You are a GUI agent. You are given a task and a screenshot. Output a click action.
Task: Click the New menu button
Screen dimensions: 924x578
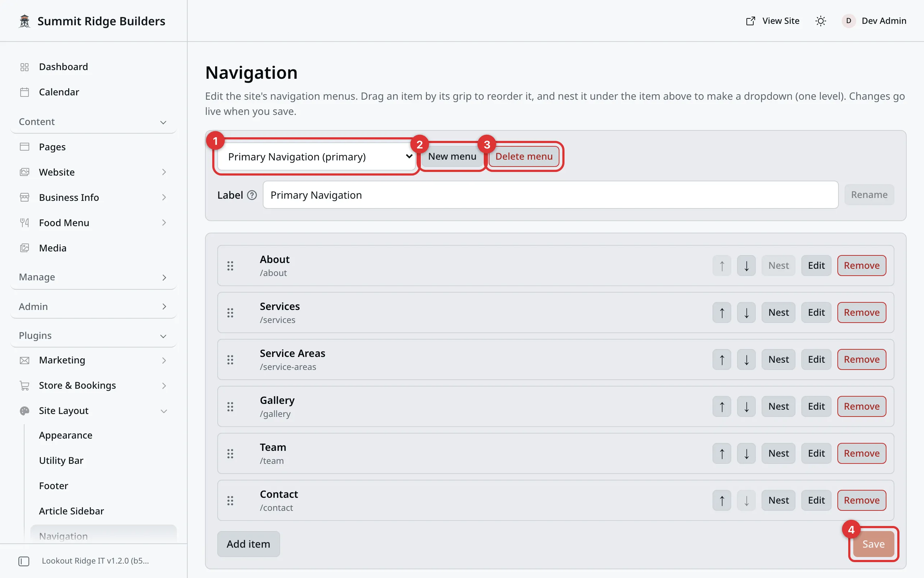452,156
